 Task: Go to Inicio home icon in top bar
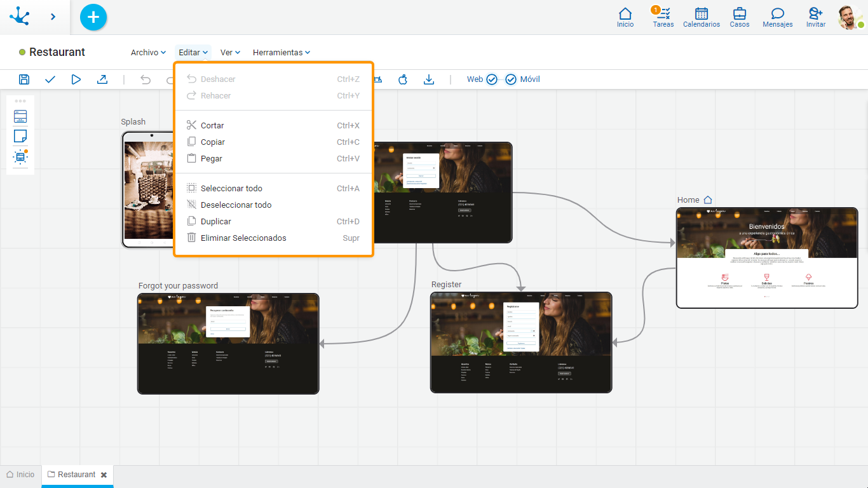point(625,17)
